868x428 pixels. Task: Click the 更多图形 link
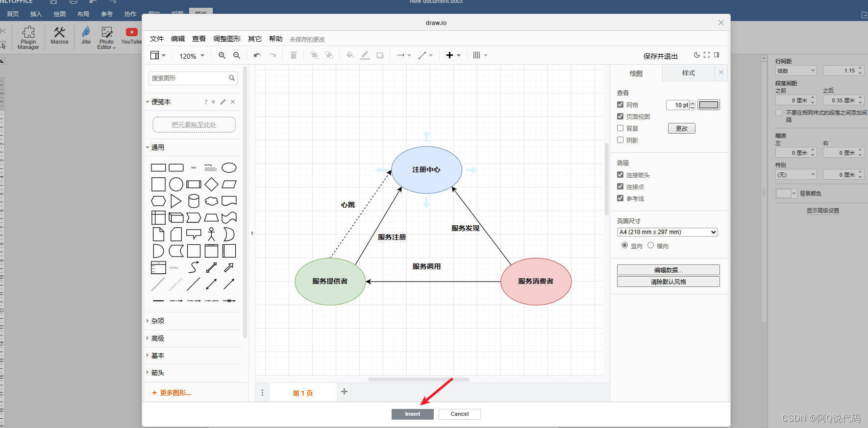pos(172,393)
